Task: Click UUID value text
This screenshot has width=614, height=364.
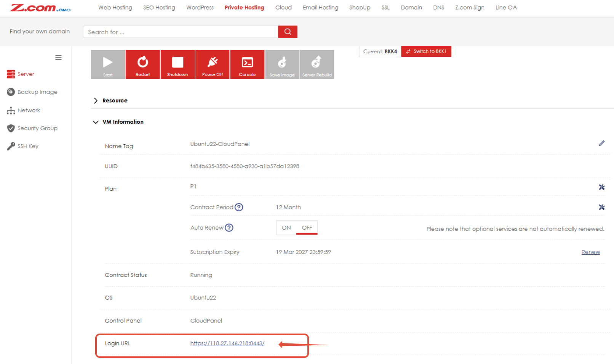Action: point(245,166)
